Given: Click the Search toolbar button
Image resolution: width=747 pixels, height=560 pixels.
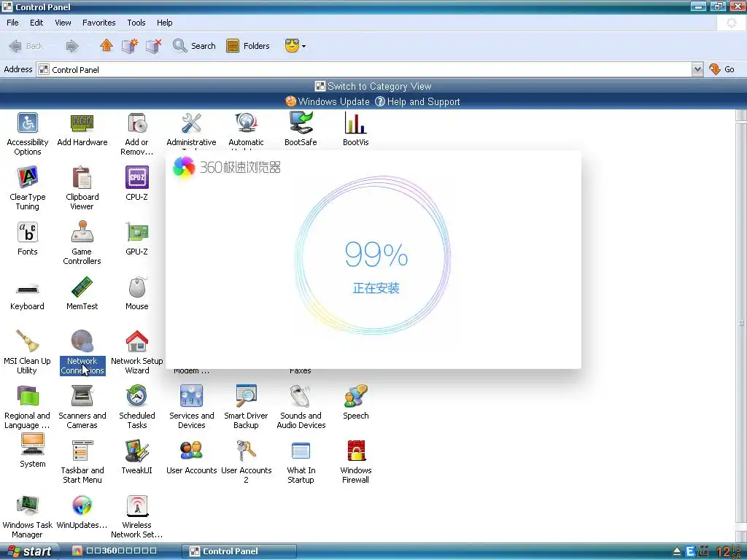Looking at the screenshot, I should click(x=194, y=46).
